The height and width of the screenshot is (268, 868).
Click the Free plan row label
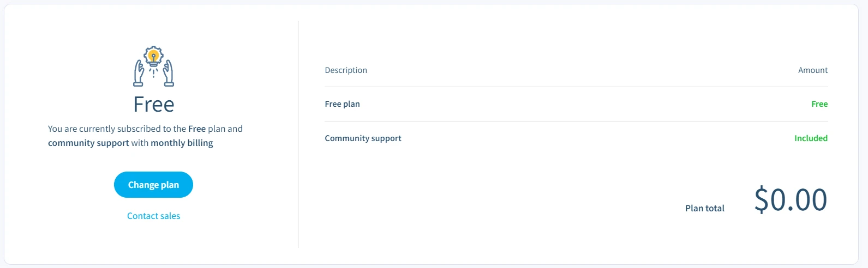[x=342, y=104]
